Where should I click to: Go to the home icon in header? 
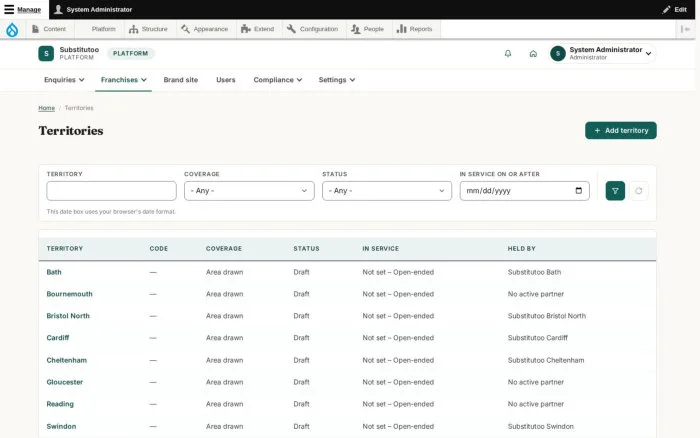tap(533, 54)
